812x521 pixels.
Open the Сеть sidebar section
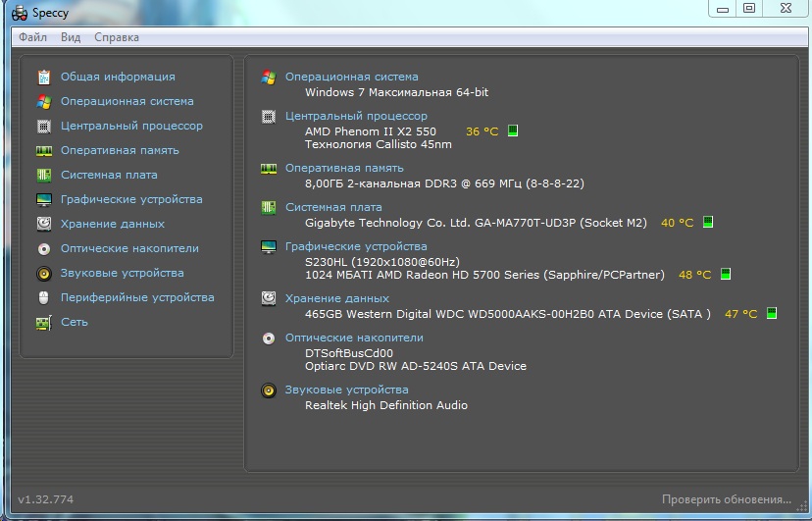[75, 322]
